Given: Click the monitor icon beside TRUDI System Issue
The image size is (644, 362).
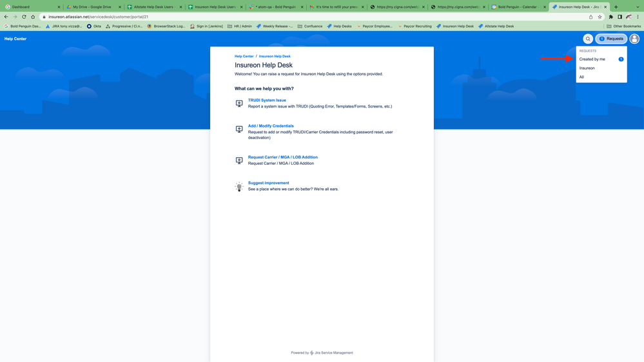Looking at the screenshot, I should [239, 104].
